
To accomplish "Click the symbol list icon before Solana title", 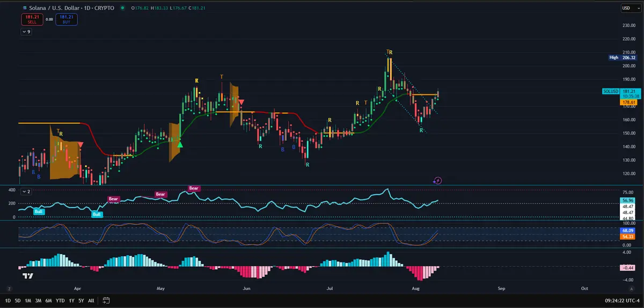I will [x=25, y=8].
